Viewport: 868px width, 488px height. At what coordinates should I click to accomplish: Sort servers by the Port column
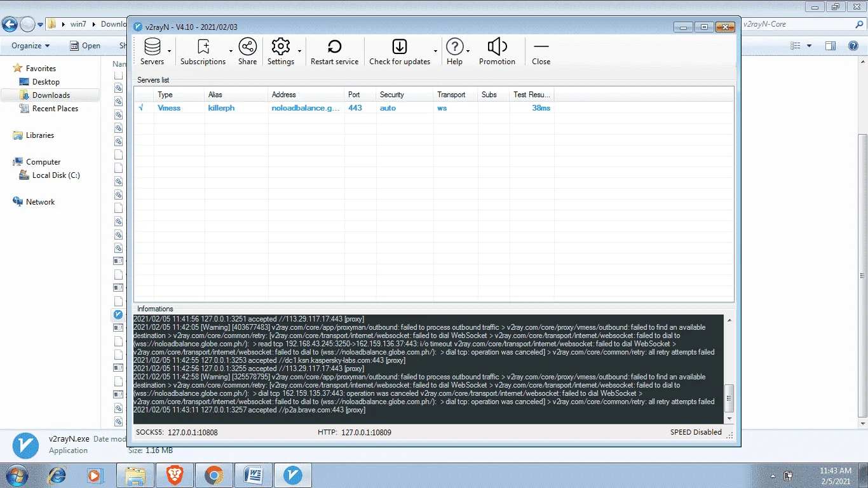coord(360,95)
